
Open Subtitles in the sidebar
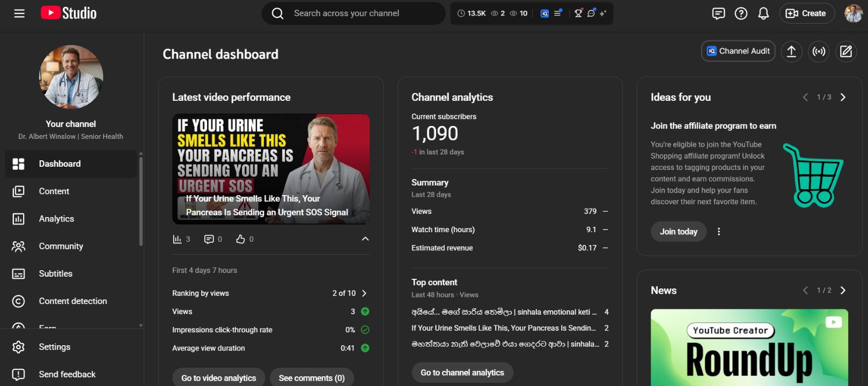(x=71, y=273)
